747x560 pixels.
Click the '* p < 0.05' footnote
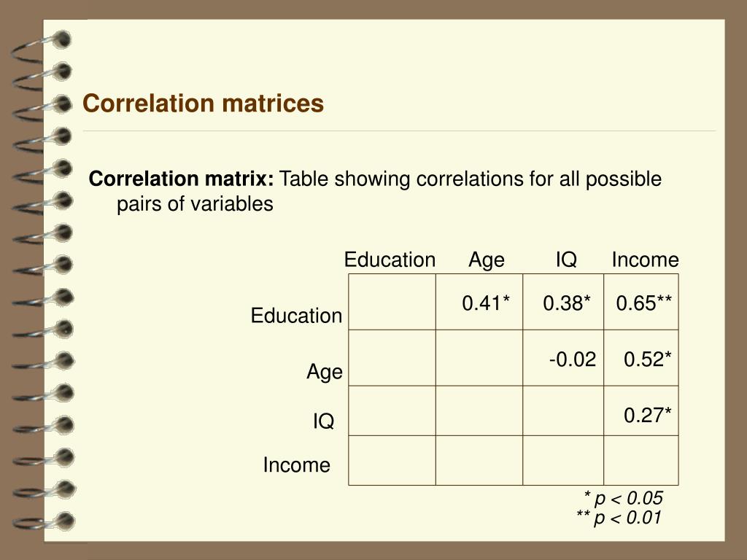623,499
